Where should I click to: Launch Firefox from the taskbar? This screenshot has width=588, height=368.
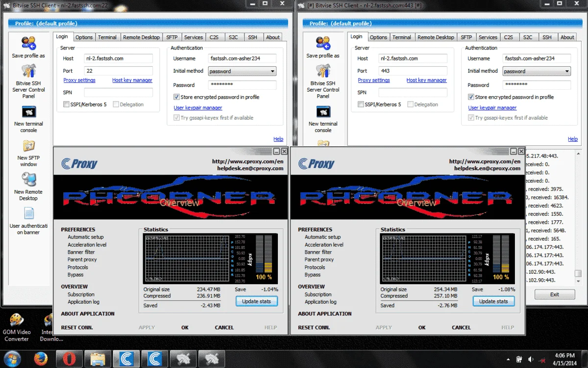tap(41, 359)
